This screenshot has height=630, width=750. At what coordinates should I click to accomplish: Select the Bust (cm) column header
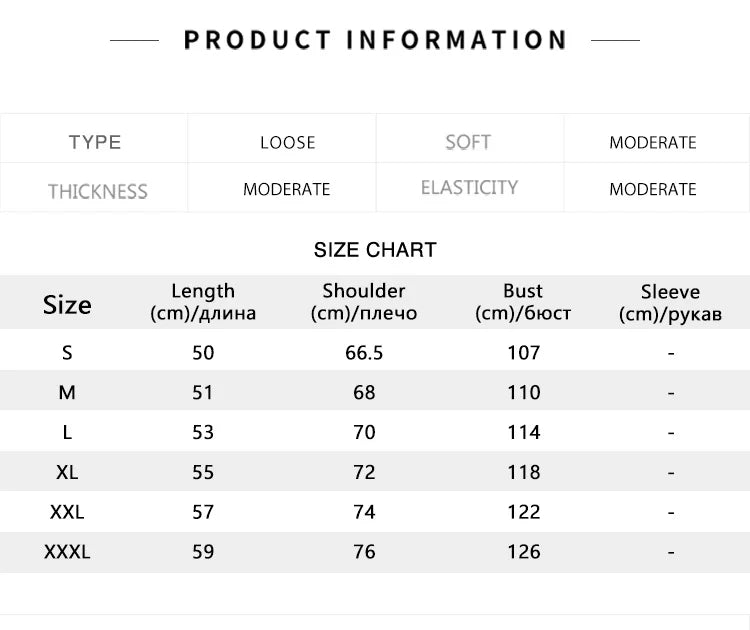pyautogui.click(x=523, y=302)
